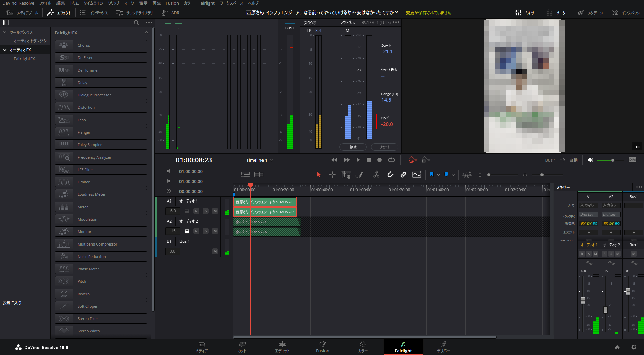Open the marker color dropdown arrow
The height and width of the screenshot is (355, 644).
(x=453, y=175)
